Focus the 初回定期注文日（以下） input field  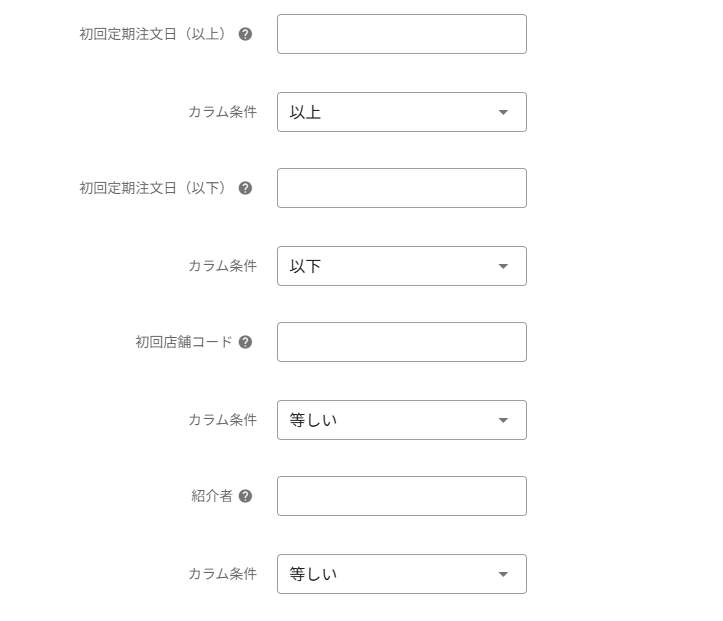click(401, 188)
